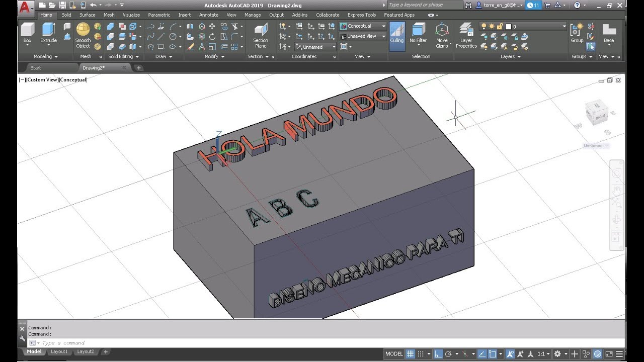Image resolution: width=644 pixels, height=362 pixels.
Task: Open the Conceptual visual style dropdown
Action: [x=363, y=26]
